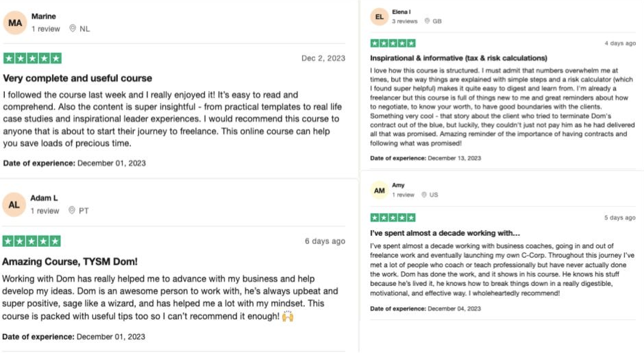Click the five-star rating on Amy's review
The image size is (644, 353).
[393, 218]
